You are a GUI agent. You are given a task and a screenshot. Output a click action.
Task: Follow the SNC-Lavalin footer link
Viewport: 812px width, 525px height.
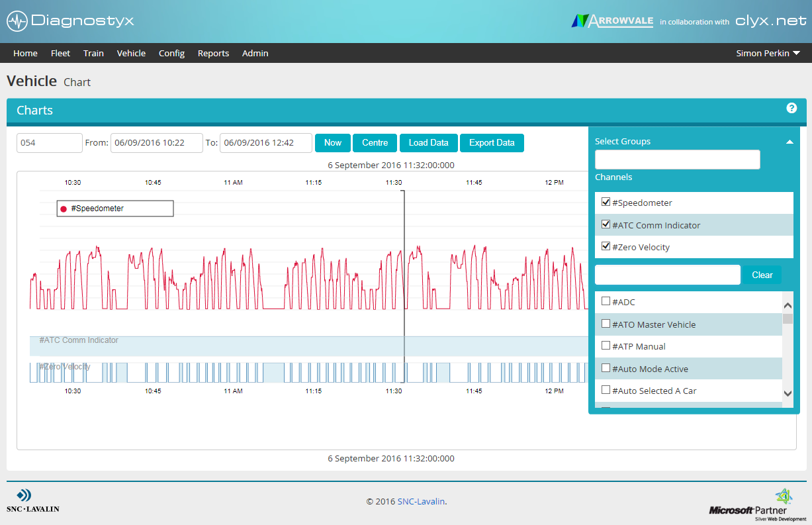(422, 501)
